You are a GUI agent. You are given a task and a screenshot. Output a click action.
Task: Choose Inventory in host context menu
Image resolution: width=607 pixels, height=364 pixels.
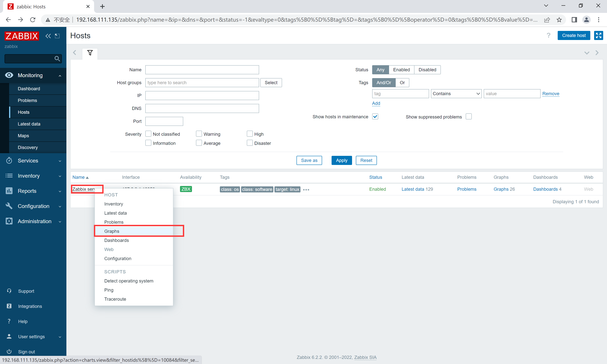[134, 204]
